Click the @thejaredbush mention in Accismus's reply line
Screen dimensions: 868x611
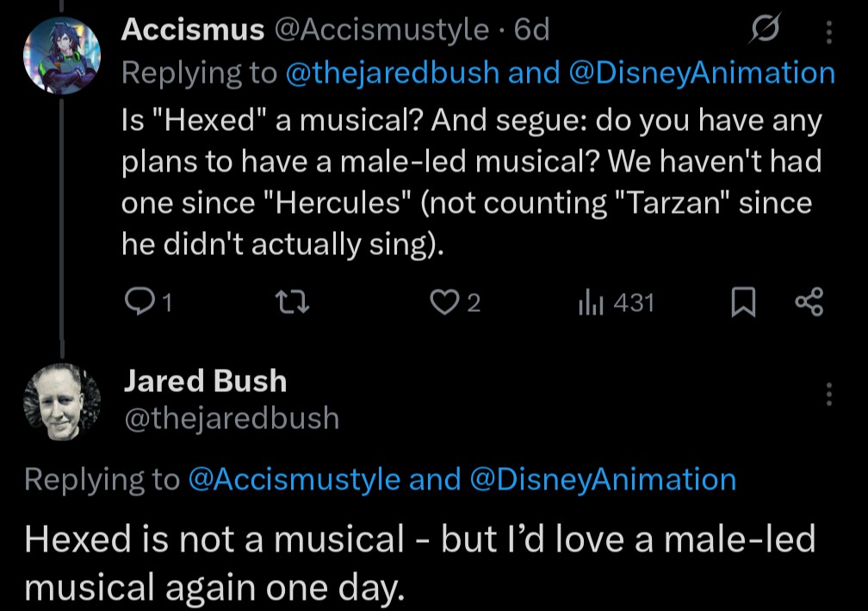[393, 72]
